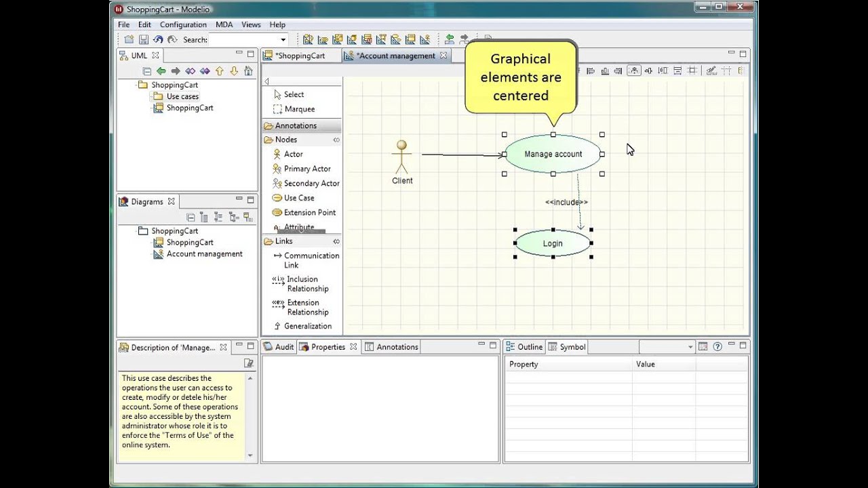Screen dimensions: 868x488
Task: Collapse the Links palette group
Action: click(x=302, y=241)
